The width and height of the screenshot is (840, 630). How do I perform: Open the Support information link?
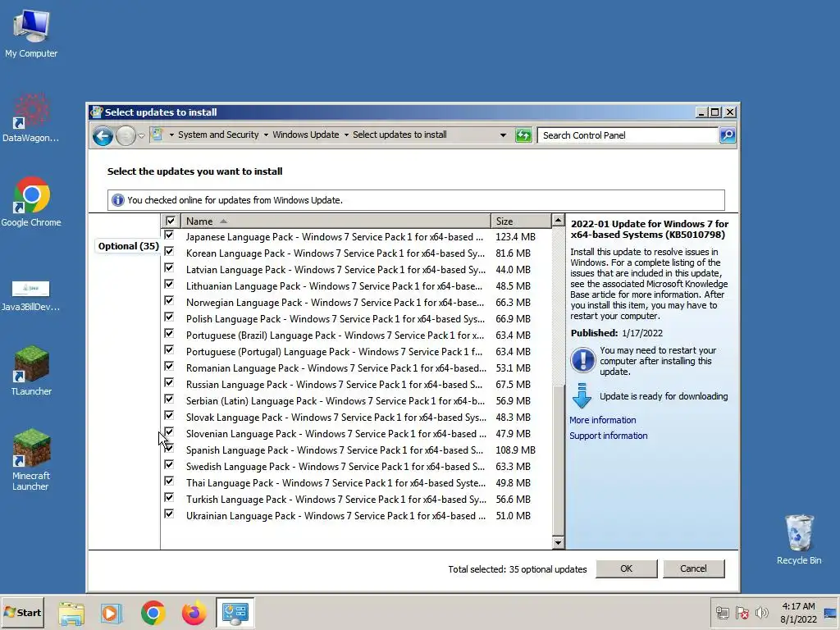608,436
